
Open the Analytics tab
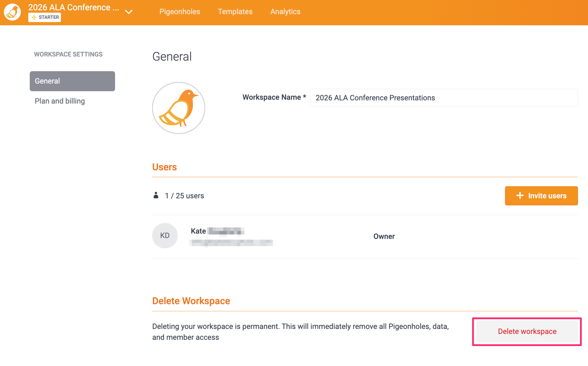[285, 12]
